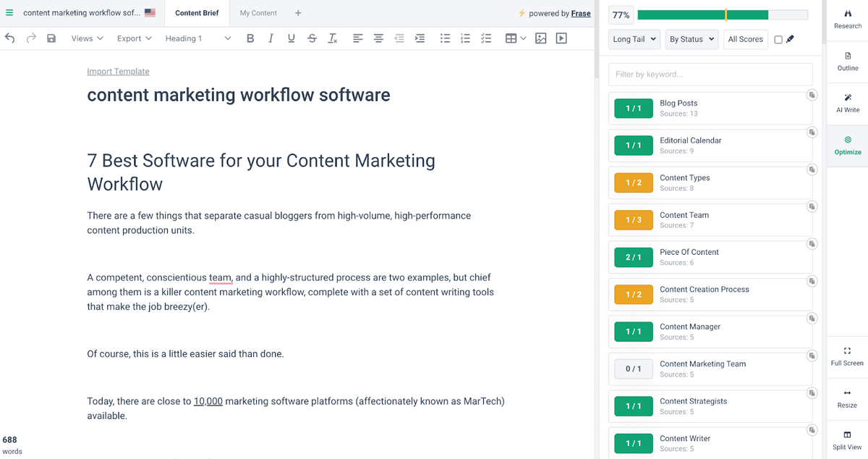Viewport: 868px width, 459px height.
Task: Click the Save disk icon
Action: (x=51, y=38)
